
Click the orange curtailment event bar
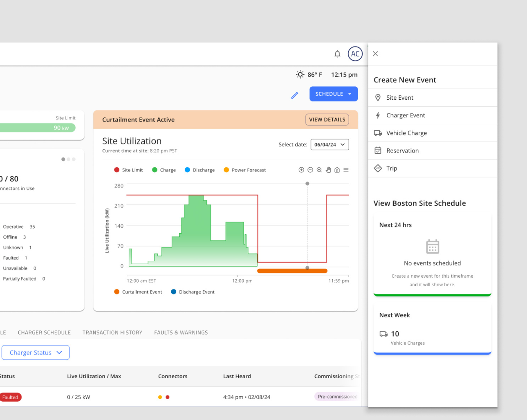pos(292,271)
